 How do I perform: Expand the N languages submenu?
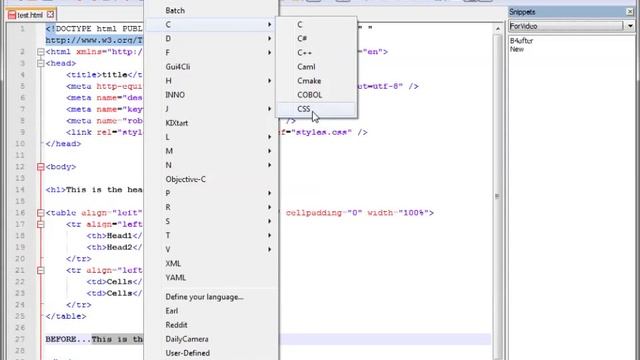tap(211, 165)
